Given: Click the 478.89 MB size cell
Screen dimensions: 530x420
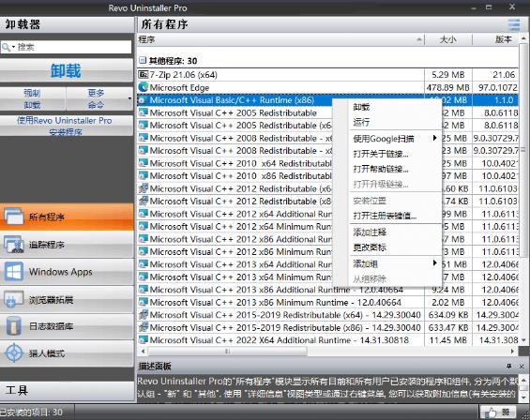Looking at the screenshot, I should pos(448,87).
